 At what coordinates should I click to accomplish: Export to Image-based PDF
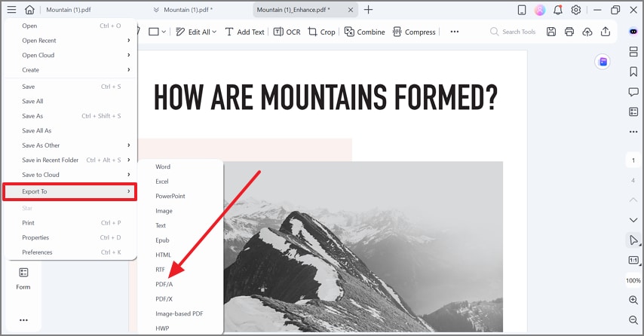181,314
